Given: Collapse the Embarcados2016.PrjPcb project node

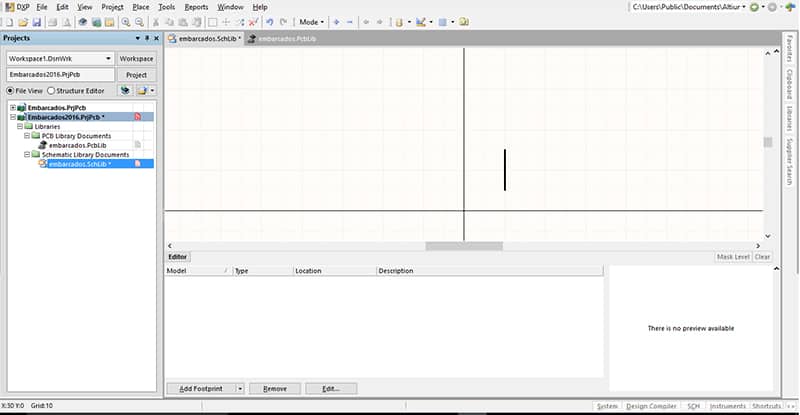Looking at the screenshot, I should [13, 117].
